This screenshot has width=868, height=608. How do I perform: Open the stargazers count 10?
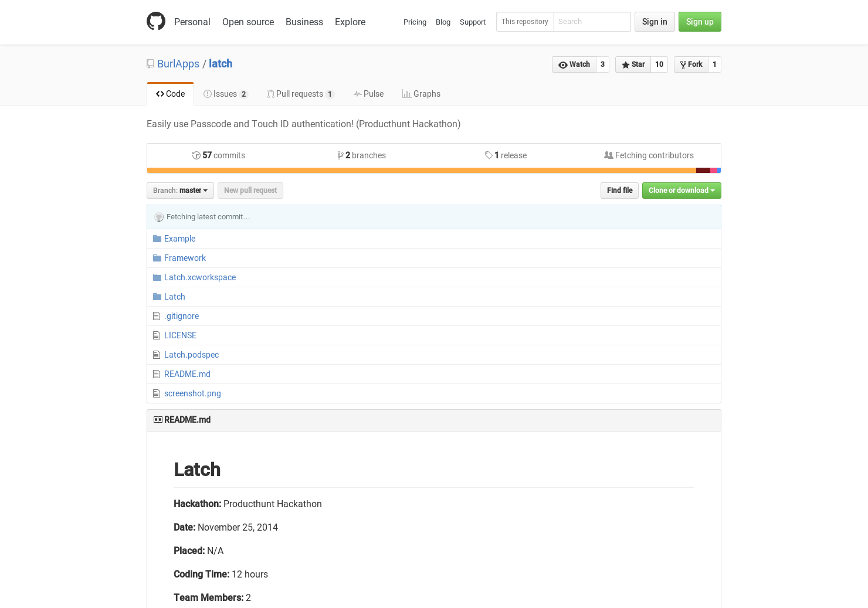click(659, 64)
